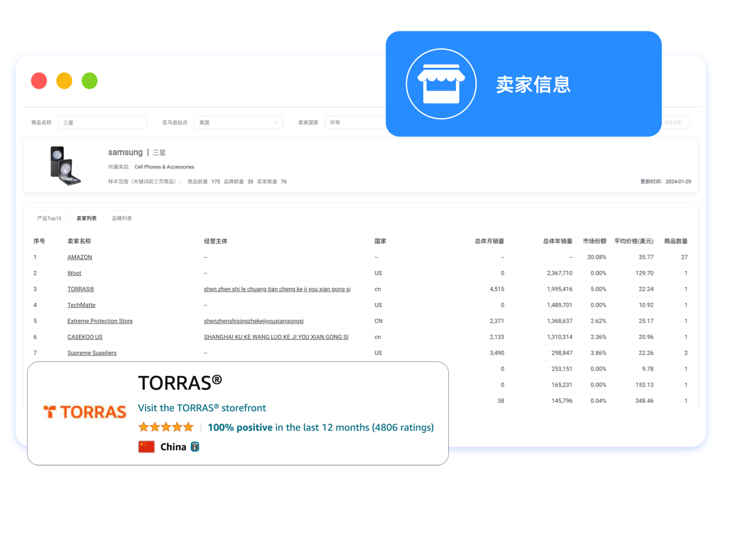Screen dimensions: 756x553
Task: Click the 总体年销量 column header
Action: 558,241
